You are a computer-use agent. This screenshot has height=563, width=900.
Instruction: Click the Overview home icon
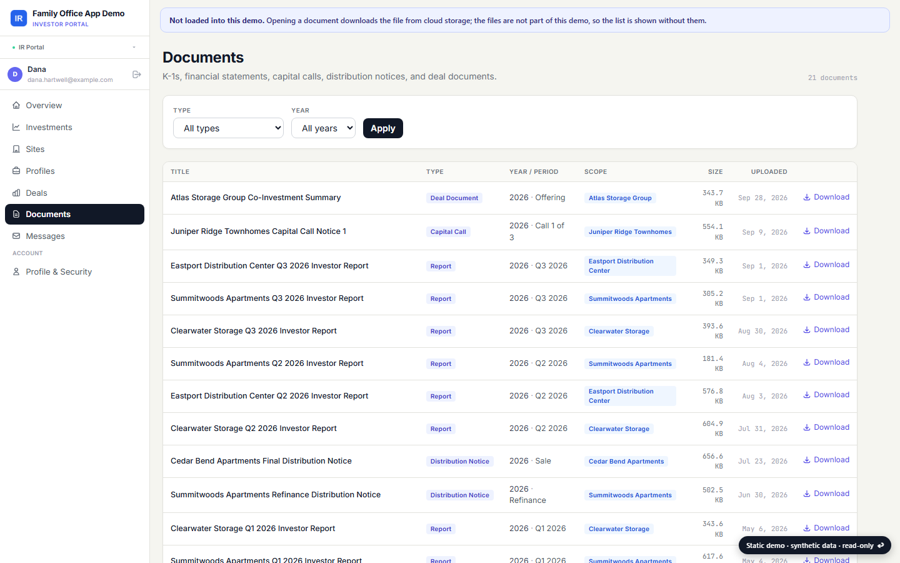coord(16,105)
